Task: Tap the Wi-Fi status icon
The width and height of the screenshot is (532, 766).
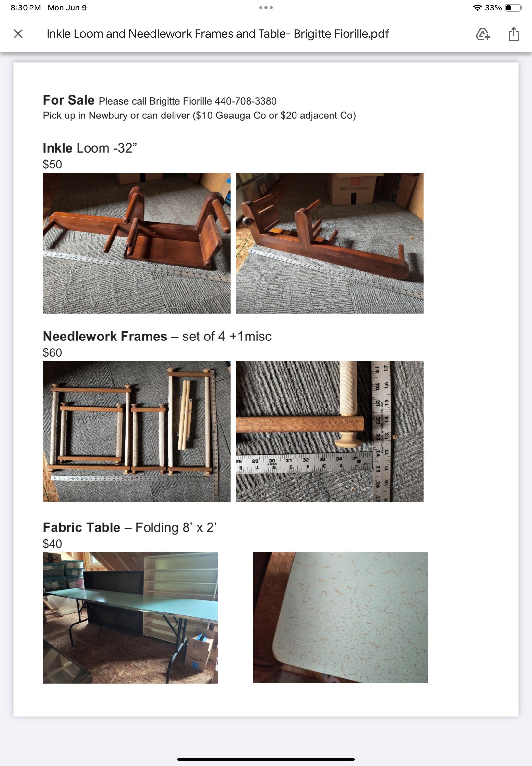Action: [x=477, y=8]
